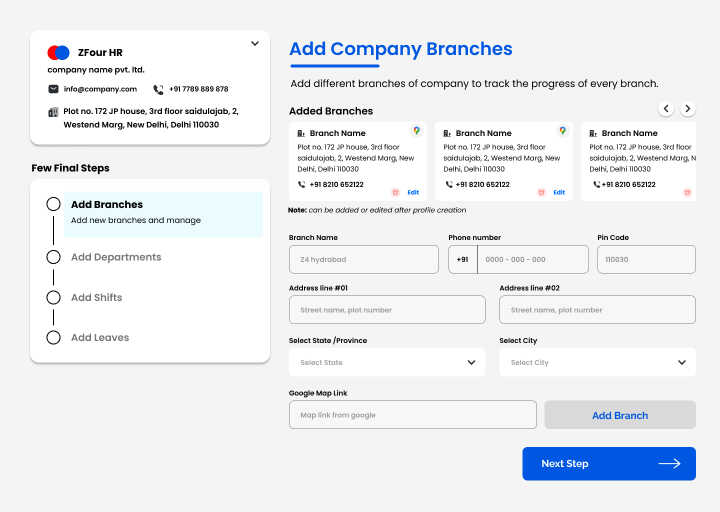Delete the second added branch

(x=541, y=192)
